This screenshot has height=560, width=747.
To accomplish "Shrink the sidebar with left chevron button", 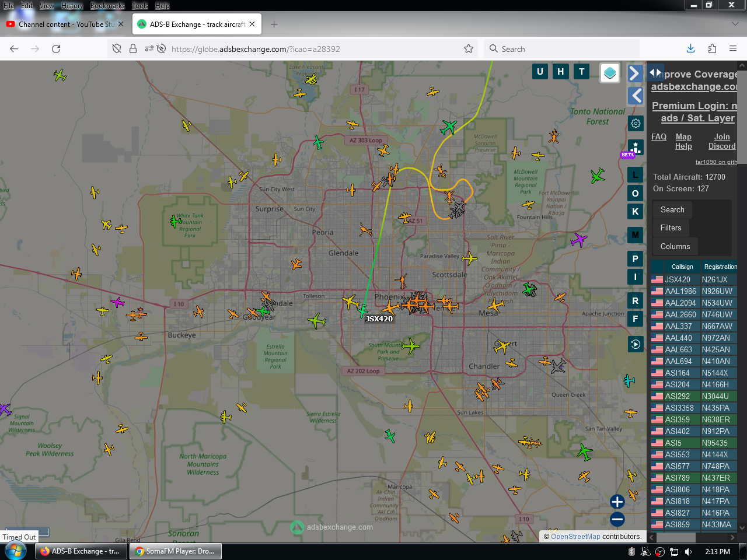I will click(x=635, y=96).
